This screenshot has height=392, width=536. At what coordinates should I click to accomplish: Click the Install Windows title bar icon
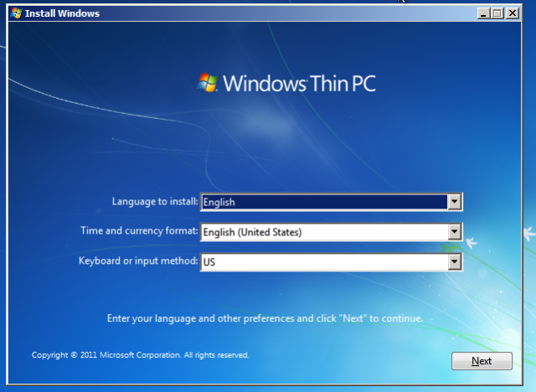click(x=16, y=13)
